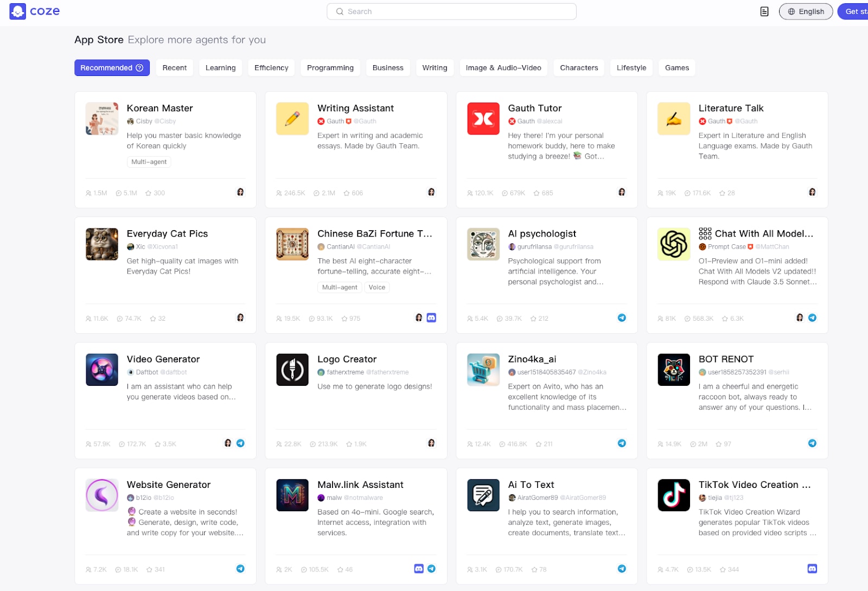Open the Logo Creator icon
Image resolution: width=868 pixels, height=591 pixels.
coord(292,370)
